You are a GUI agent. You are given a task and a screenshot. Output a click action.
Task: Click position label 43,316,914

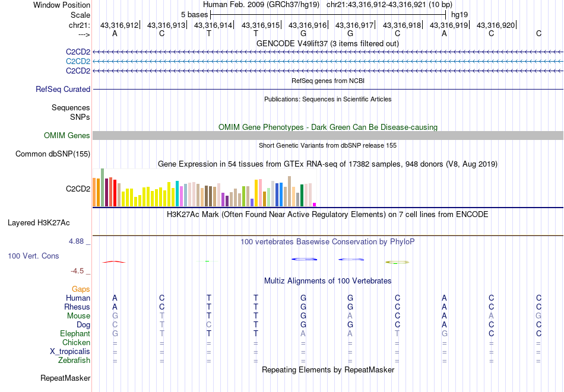(213, 25)
